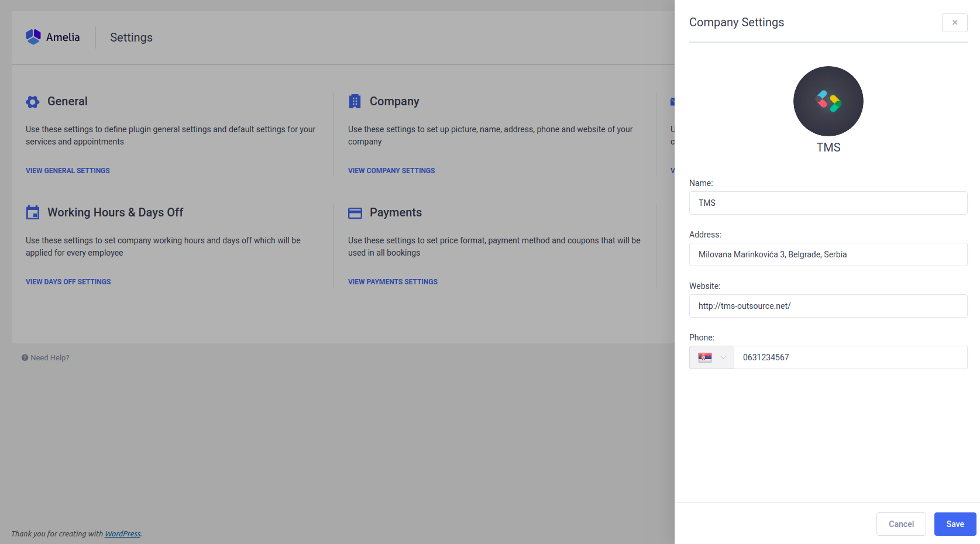Open View Company Settings
Image resolution: width=980 pixels, height=544 pixels.
click(391, 170)
